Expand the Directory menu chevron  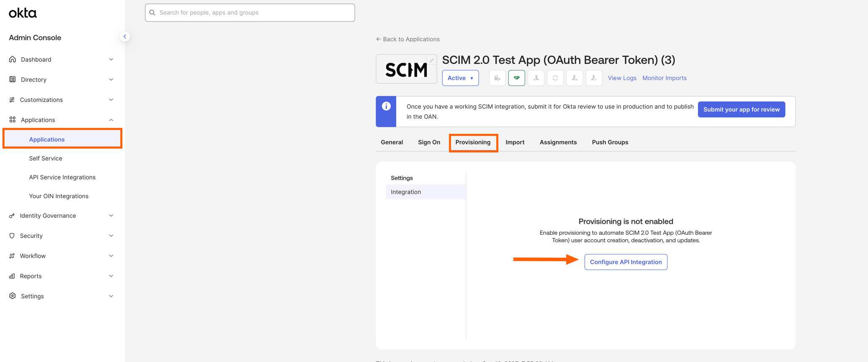[x=111, y=79]
